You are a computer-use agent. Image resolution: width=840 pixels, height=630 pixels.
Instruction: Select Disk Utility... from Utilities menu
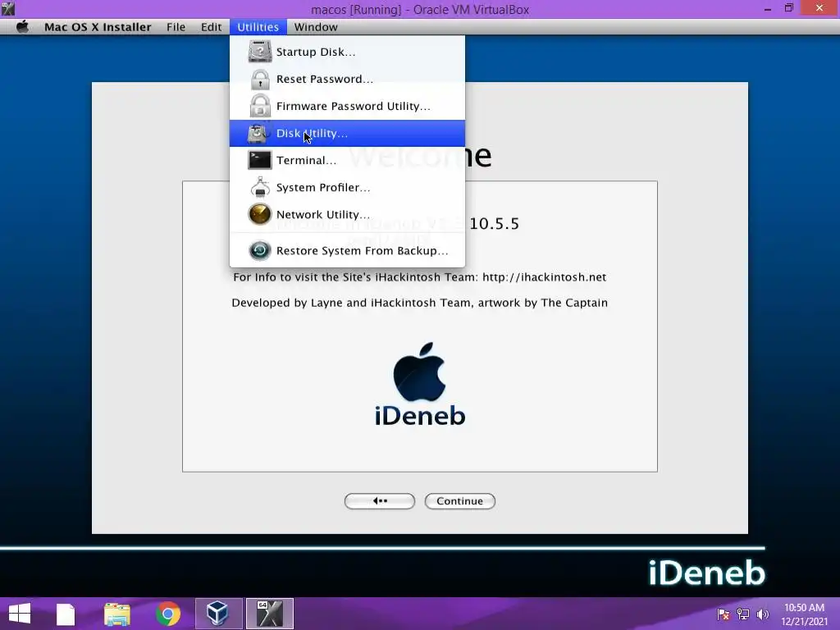pyautogui.click(x=347, y=134)
